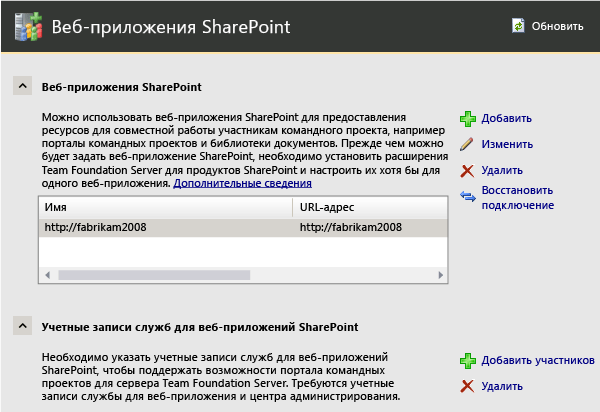The image size is (600, 412).
Task: Click the Добавить link for web applications
Action: tap(506, 119)
